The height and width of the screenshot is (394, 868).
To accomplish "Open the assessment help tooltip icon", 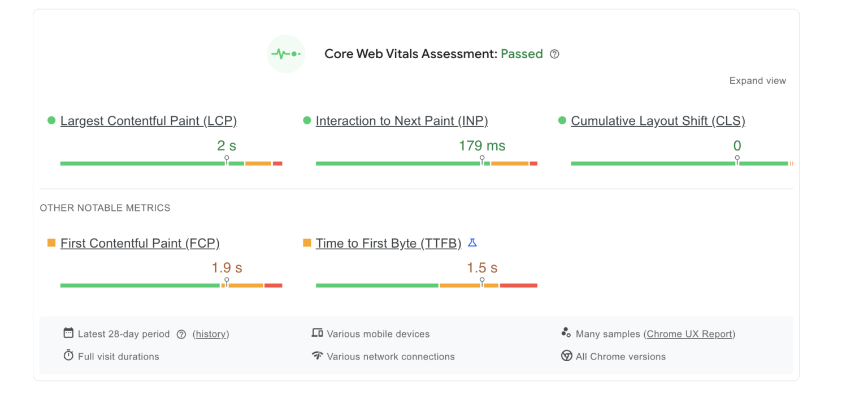I will click(554, 54).
